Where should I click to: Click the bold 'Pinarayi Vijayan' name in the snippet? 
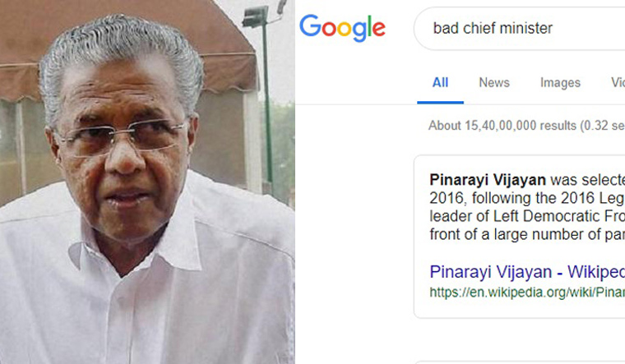(x=488, y=180)
